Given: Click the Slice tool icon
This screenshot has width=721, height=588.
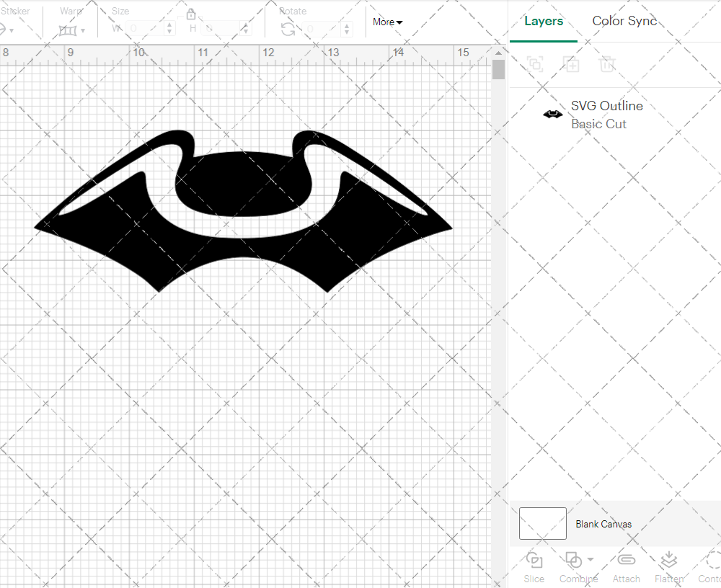Looking at the screenshot, I should coord(534,561).
